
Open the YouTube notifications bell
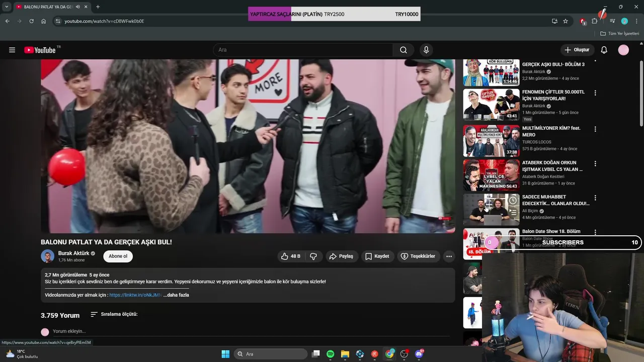tap(604, 50)
